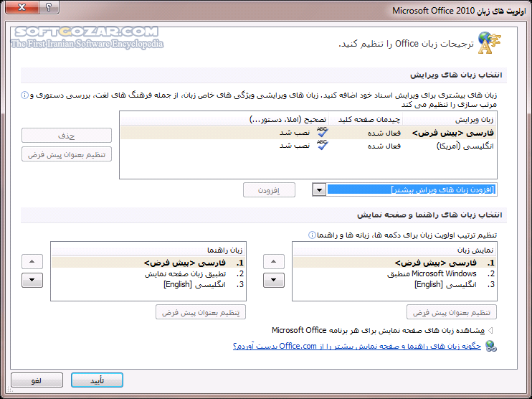Click the info icon beside display priority text

[x=312, y=235]
